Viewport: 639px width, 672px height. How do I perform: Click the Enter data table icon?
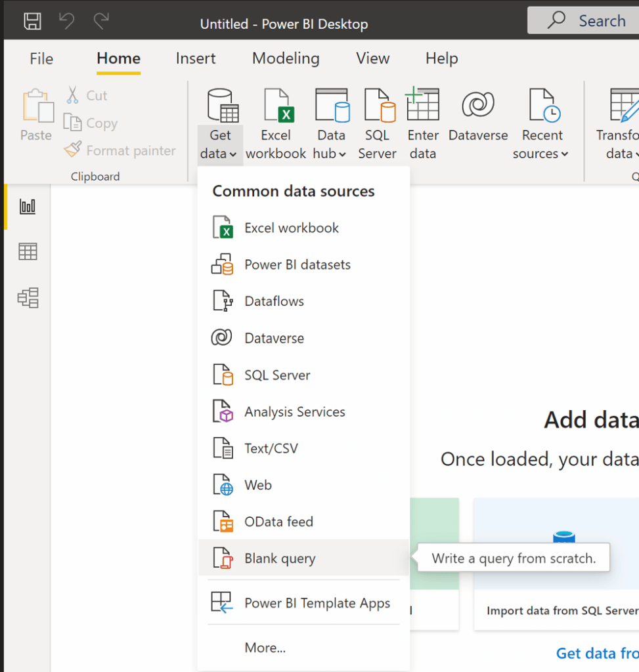coord(422,103)
